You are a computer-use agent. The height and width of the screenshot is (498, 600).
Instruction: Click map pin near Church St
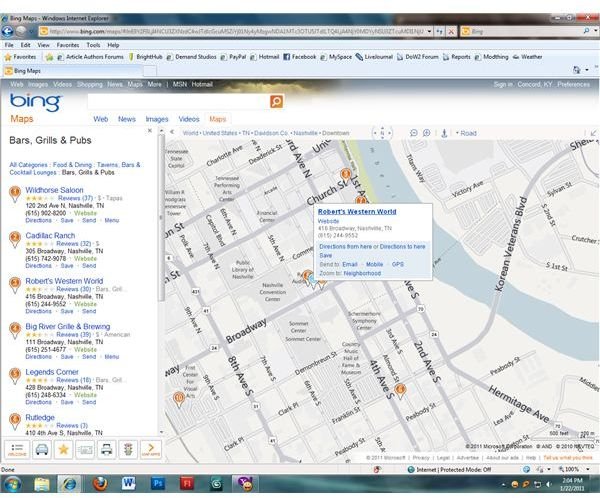(346, 175)
